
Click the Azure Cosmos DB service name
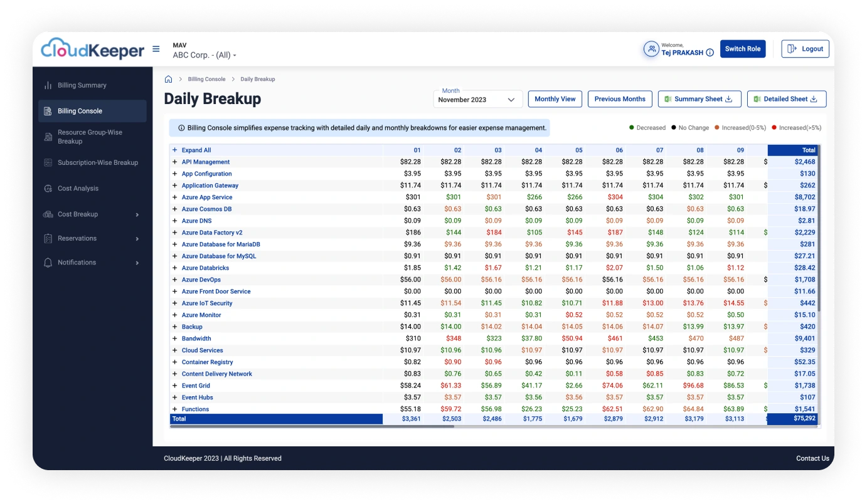tap(206, 209)
